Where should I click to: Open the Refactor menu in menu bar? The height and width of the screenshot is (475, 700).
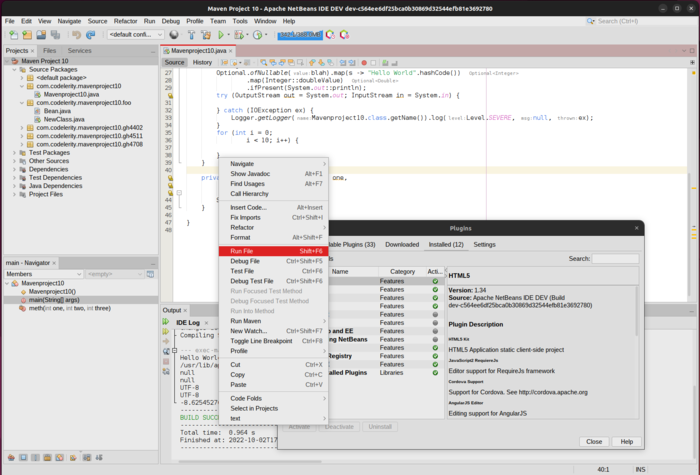pyautogui.click(x=125, y=20)
